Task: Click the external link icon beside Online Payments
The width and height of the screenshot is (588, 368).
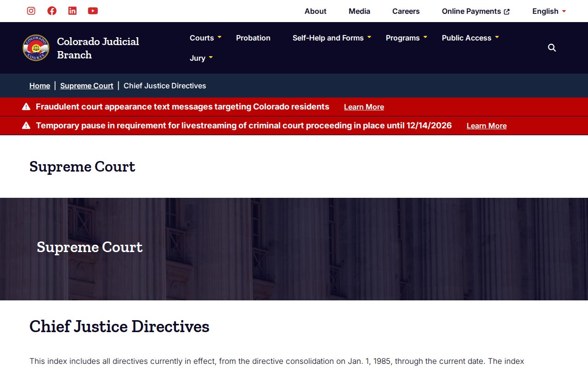Action: coord(507,11)
